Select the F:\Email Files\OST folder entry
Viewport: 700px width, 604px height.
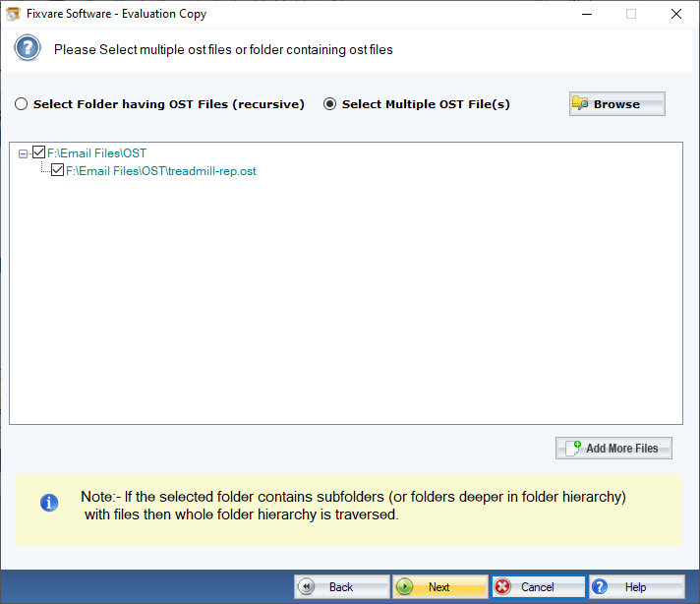tap(96, 153)
